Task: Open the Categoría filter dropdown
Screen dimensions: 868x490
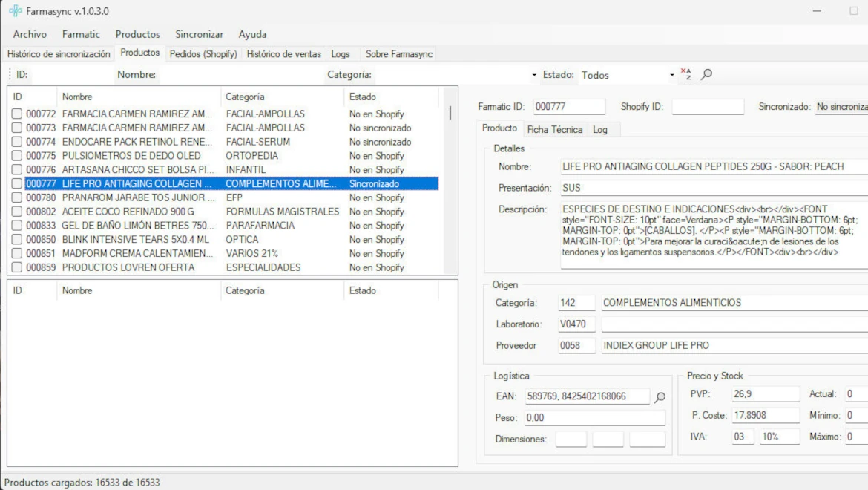Action: pyautogui.click(x=533, y=75)
